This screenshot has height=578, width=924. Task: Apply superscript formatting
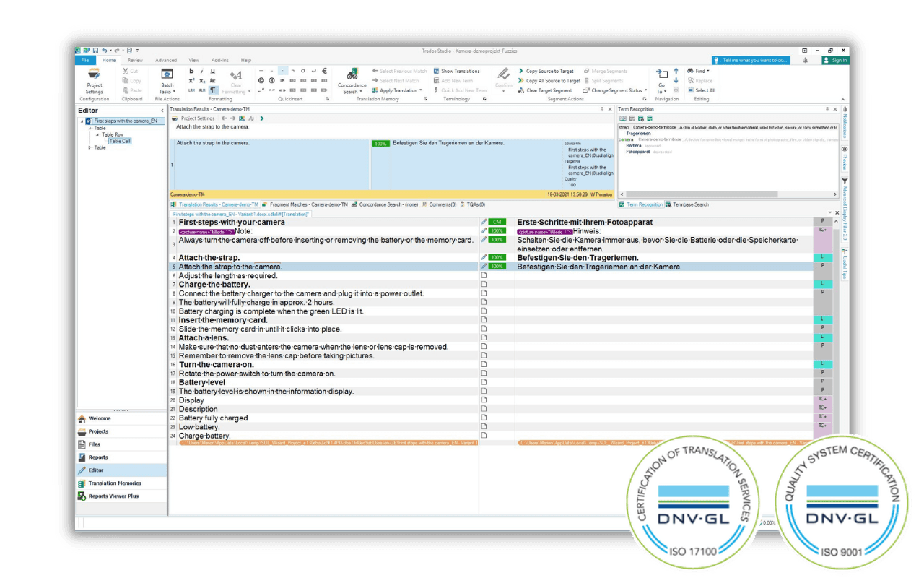(x=191, y=81)
